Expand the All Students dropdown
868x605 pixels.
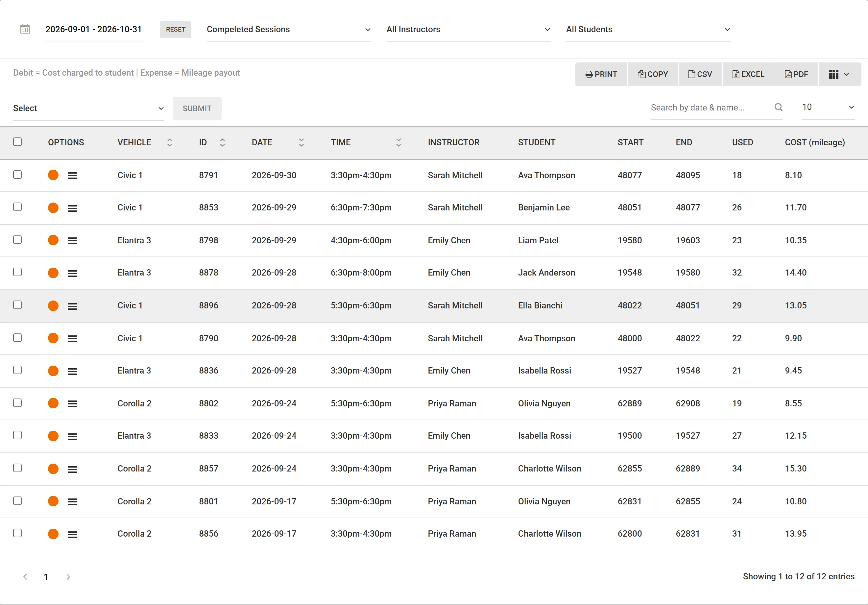(x=648, y=30)
